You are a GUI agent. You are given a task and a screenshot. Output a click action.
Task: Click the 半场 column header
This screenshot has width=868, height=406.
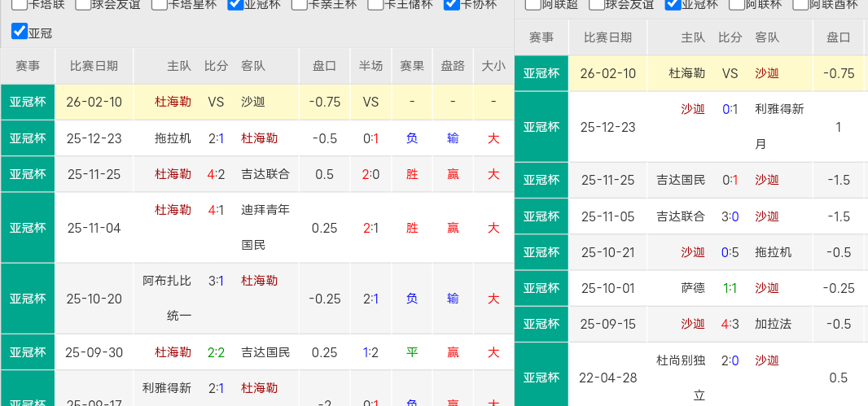(370, 66)
